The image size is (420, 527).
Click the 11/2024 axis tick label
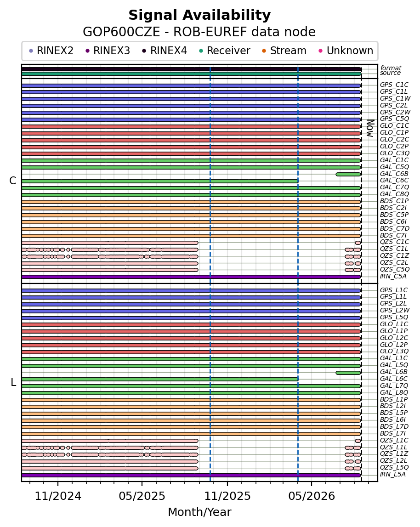click(58, 496)
